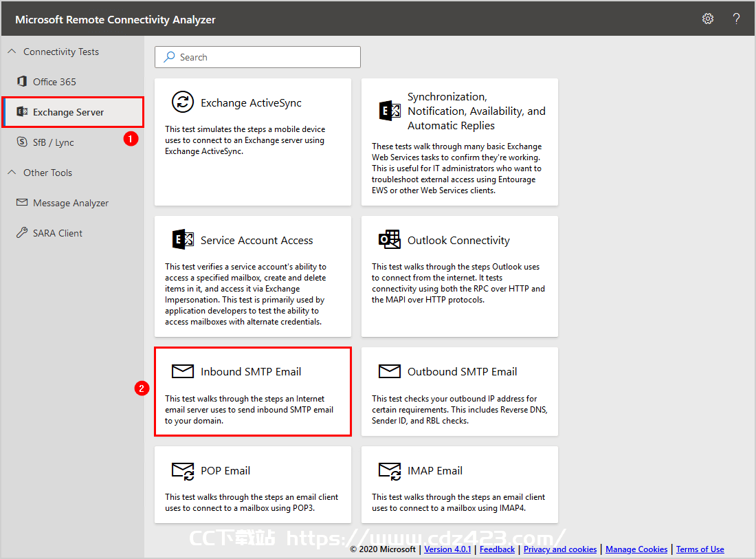Click the © 2020 Microsoft footer text
The width and height of the screenshot is (756, 559).
click(382, 549)
